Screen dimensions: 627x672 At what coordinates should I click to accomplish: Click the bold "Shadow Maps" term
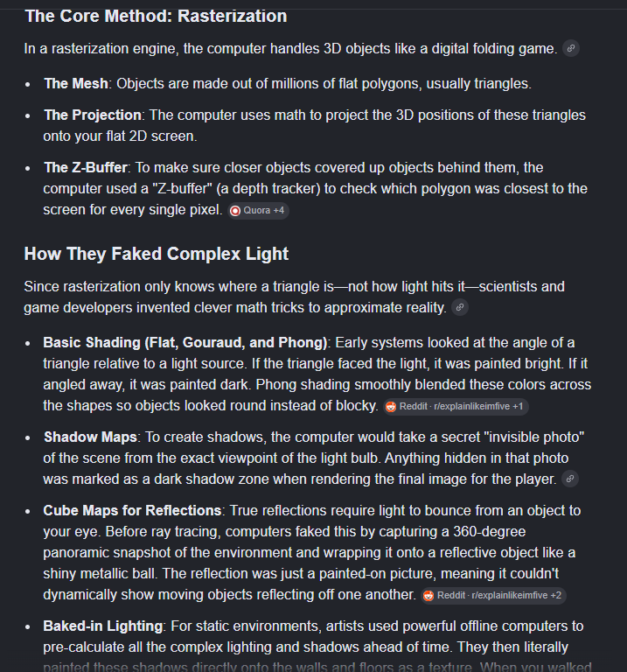point(90,437)
